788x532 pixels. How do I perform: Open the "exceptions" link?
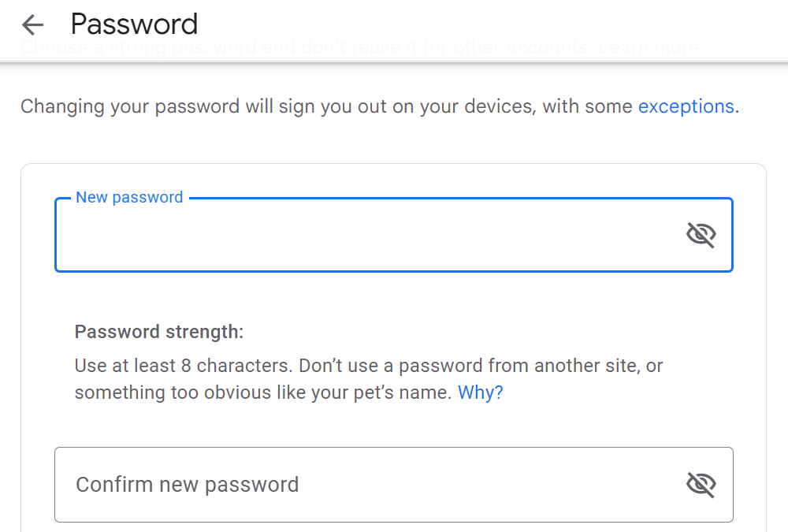tap(686, 106)
